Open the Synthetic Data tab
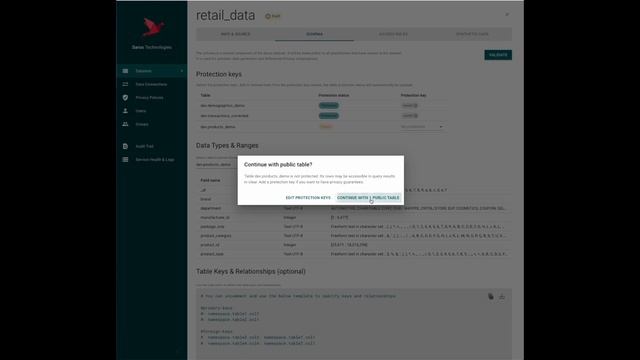This screenshot has height=360, width=640. tap(472, 34)
